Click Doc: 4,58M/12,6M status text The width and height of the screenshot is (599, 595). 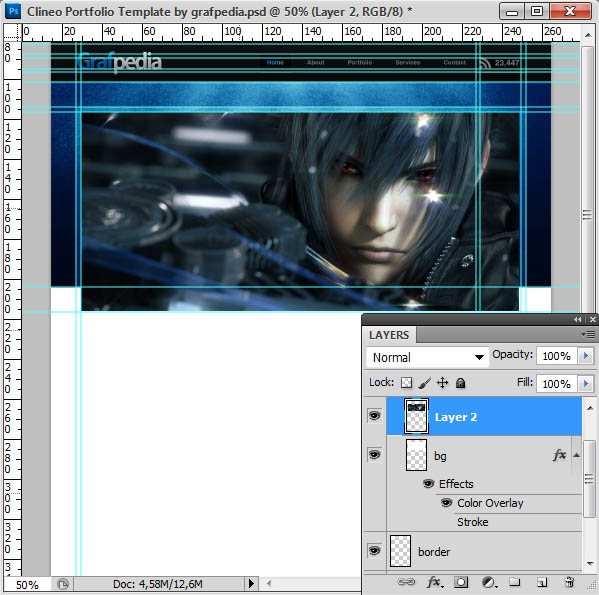tap(158, 584)
